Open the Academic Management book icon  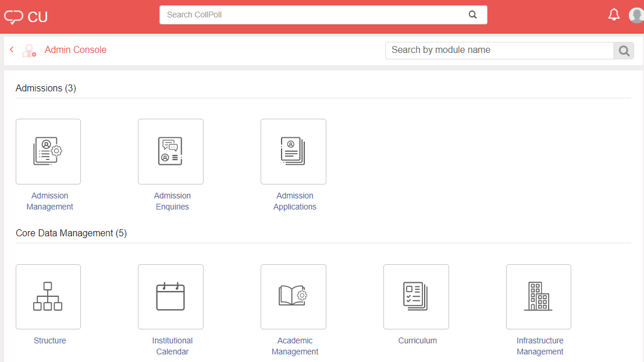(293, 297)
